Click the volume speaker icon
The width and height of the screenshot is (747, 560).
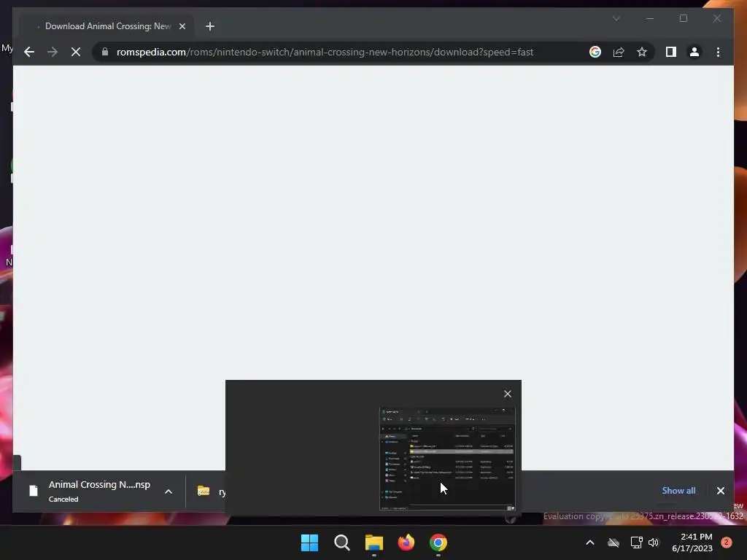[x=654, y=542]
